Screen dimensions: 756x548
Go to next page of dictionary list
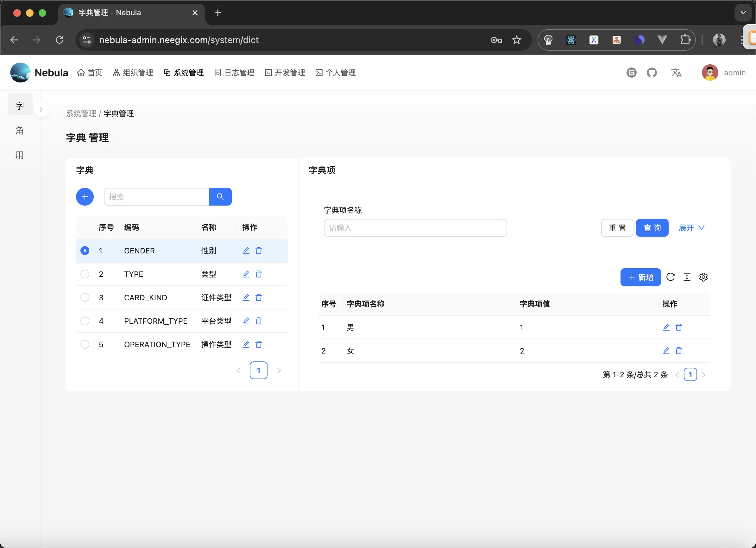[x=279, y=370]
